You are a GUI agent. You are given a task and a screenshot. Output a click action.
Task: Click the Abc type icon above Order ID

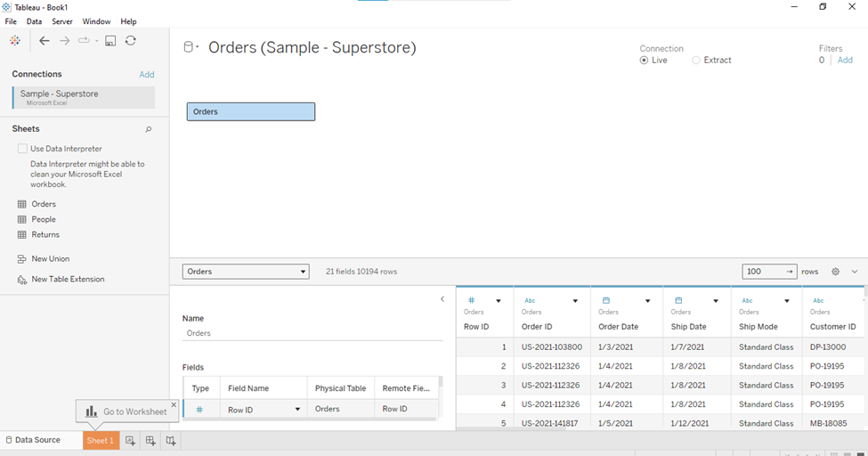530,300
